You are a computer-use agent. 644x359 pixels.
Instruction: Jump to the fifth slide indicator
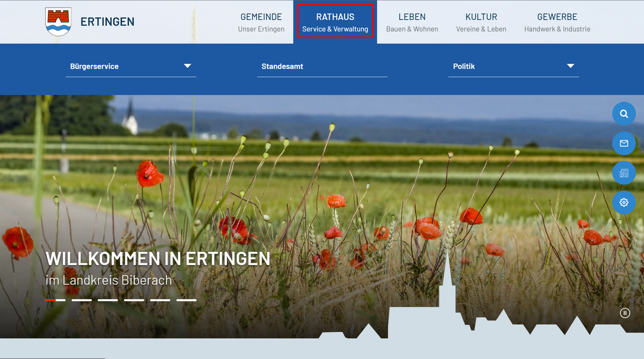[x=160, y=300]
